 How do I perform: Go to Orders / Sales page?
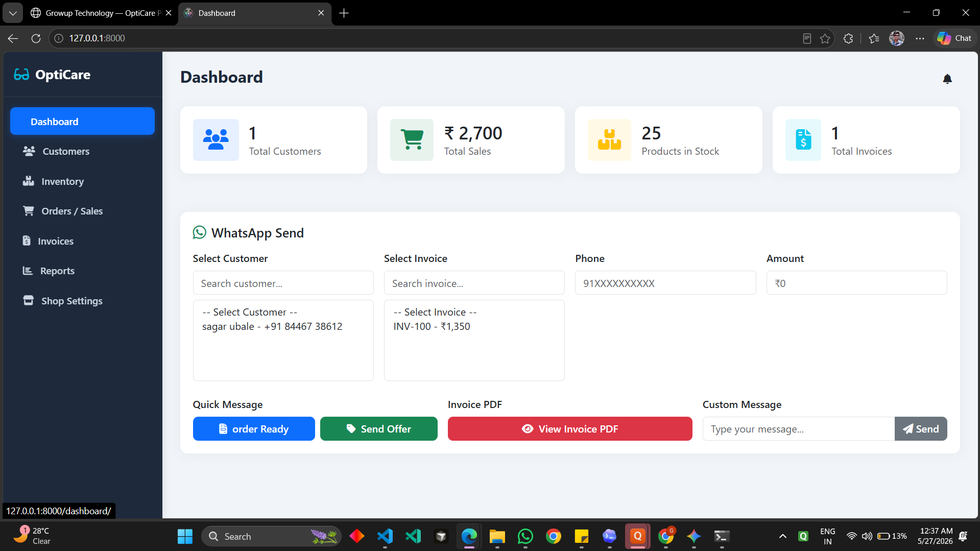click(82, 211)
